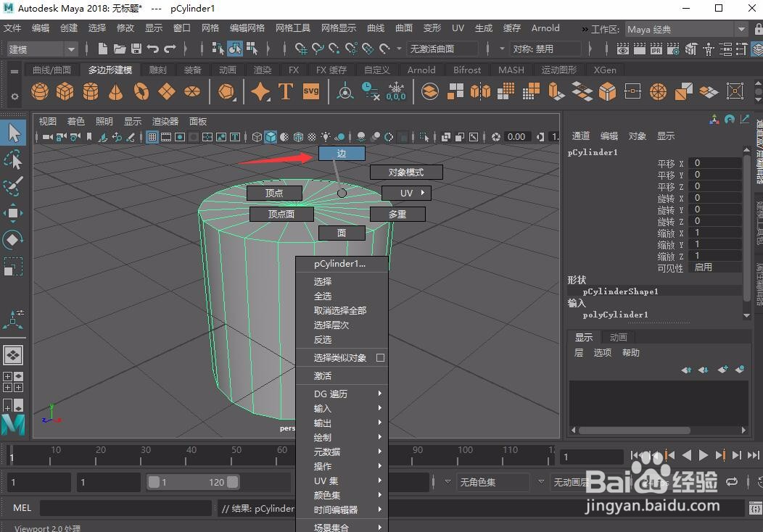The width and height of the screenshot is (763, 532).
Task: Select the Lasso selection tool
Action: coord(13,159)
